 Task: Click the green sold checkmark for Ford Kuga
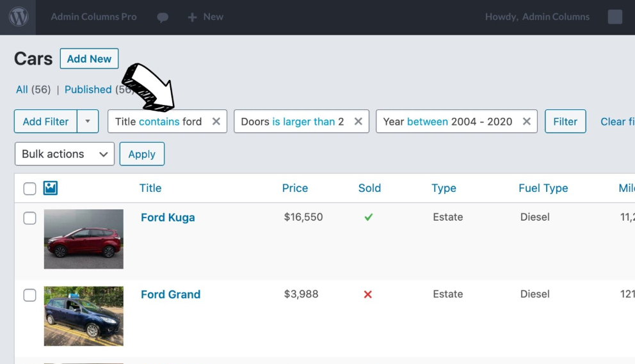tap(369, 218)
